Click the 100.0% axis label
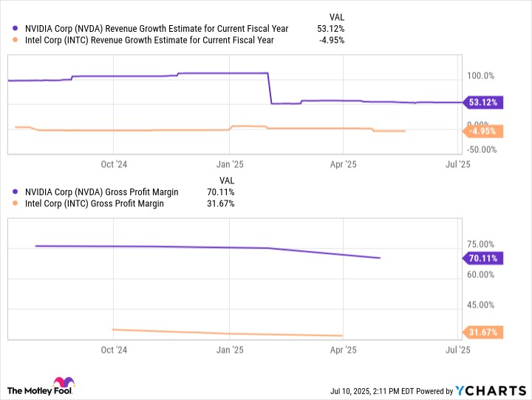 click(x=481, y=75)
